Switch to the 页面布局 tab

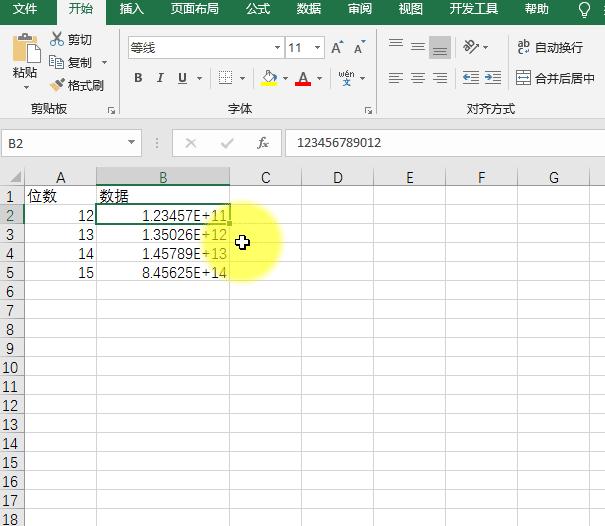(x=195, y=8)
